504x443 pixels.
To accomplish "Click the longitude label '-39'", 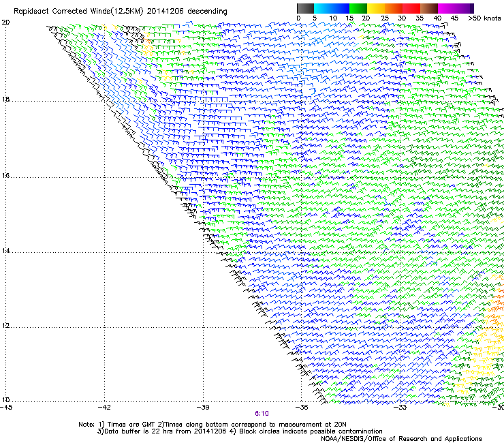I will (203, 408).
